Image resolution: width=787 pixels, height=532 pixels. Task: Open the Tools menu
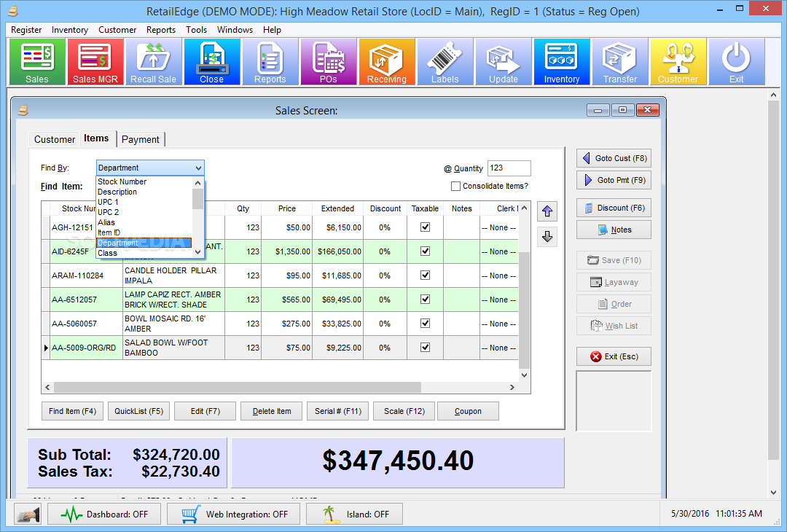[x=196, y=30]
